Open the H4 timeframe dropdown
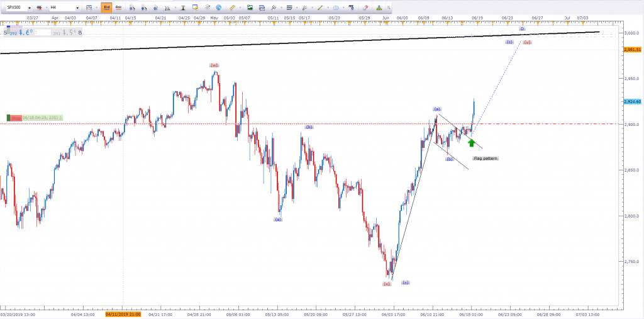 click(x=77, y=8)
